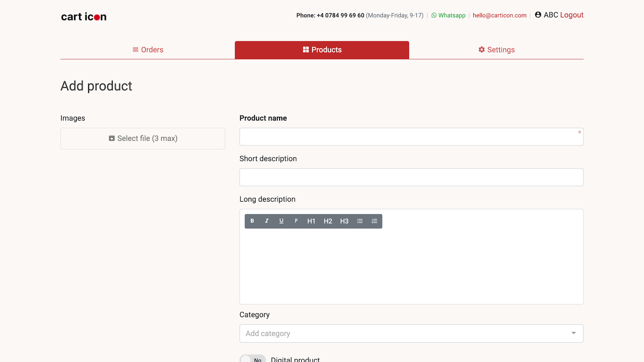Viewport: 644px width, 362px height.
Task: Click the Category dropdown arrow
Action: click(x=574, y=333)
